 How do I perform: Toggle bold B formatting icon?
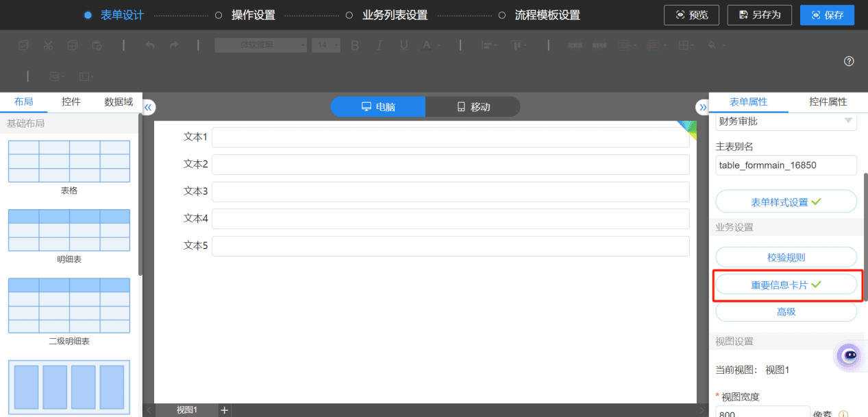point(355,45)
